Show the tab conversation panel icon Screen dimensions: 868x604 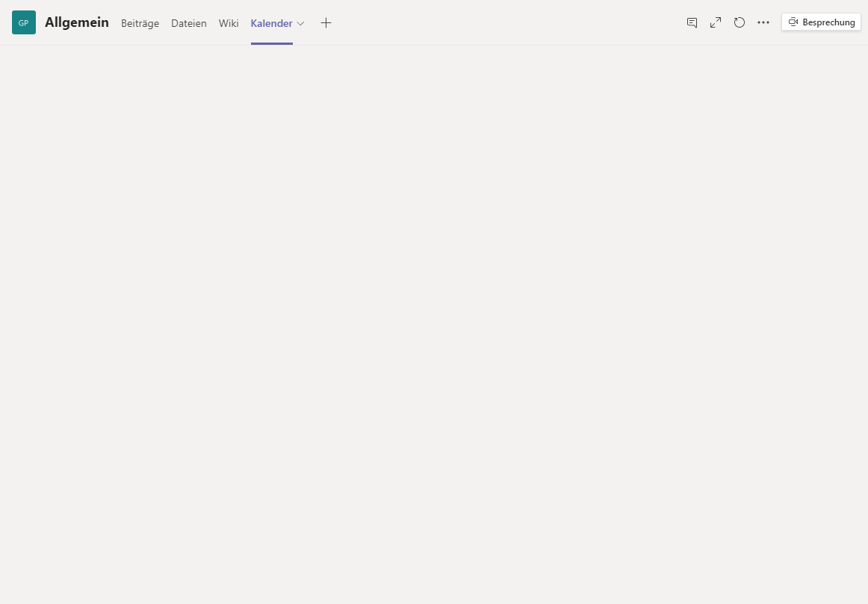[692, 22]
